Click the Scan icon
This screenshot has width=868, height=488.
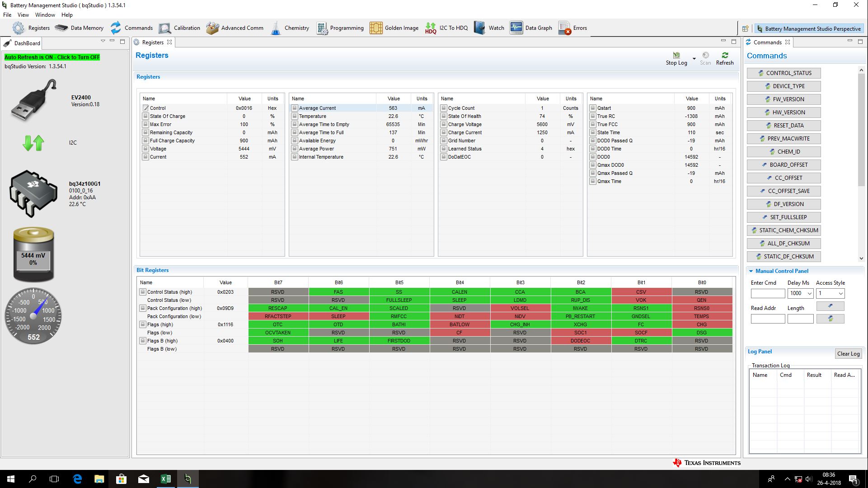tap(705, 55)
